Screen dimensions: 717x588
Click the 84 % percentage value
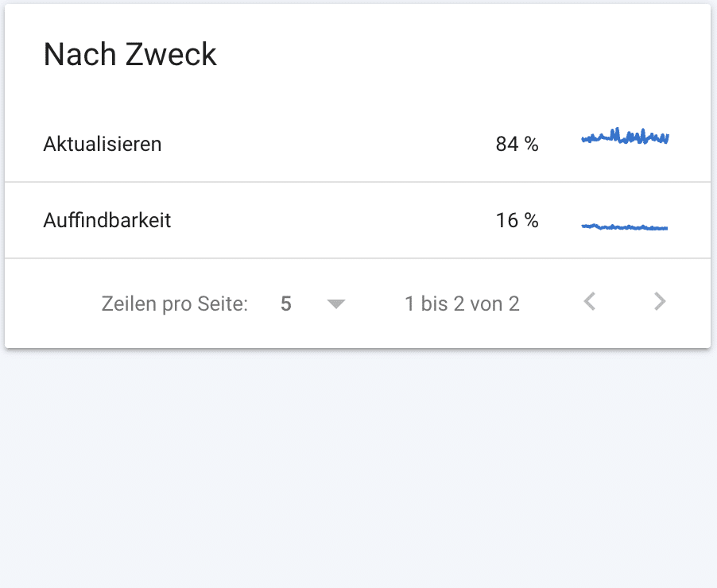pos(516,144)
